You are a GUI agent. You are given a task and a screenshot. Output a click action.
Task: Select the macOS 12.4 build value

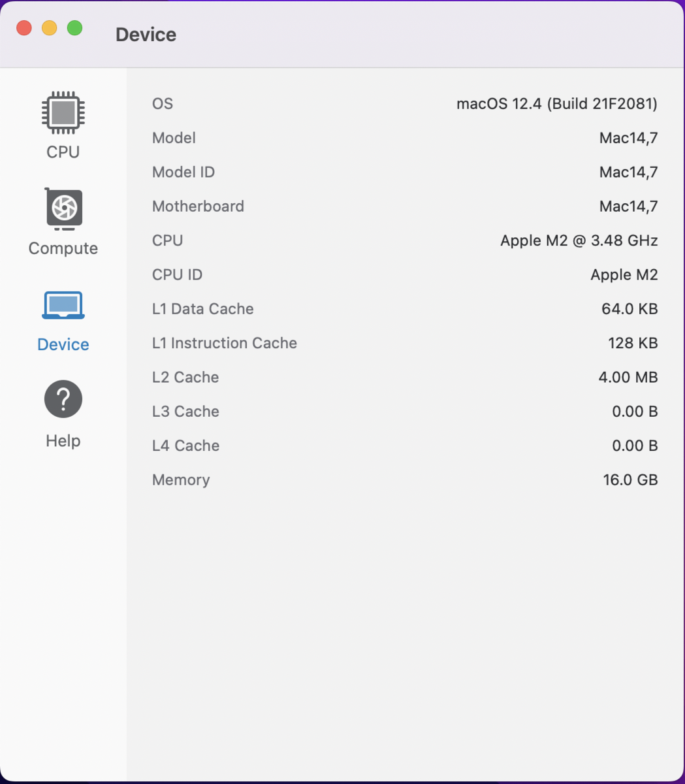coord(556,104)
